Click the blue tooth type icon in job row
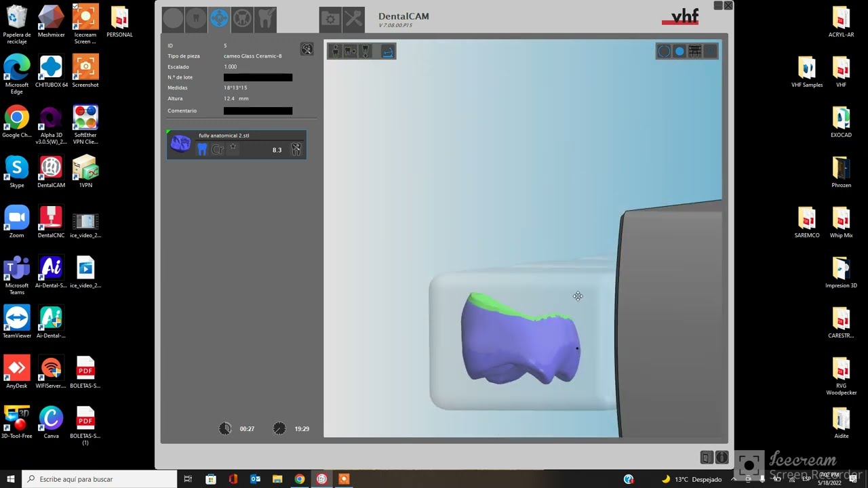This screenshot has height=488, width=868. tap(202, 149)
